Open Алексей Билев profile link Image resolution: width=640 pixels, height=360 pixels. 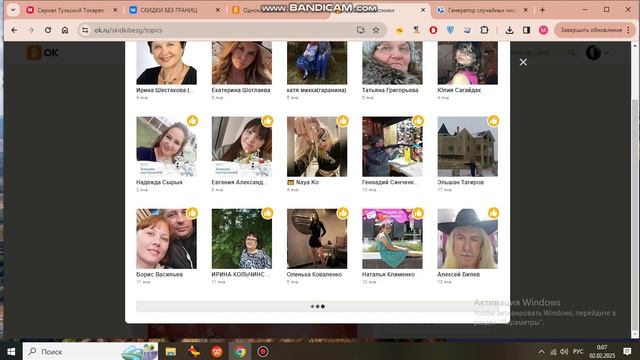pos(458,274)
